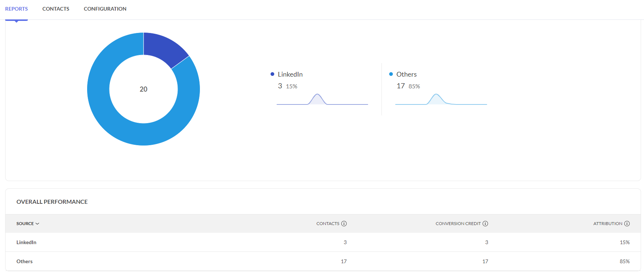This screenshot has width=644, height=276.
Task: Go to the Configuration tab
Action: 105,9
